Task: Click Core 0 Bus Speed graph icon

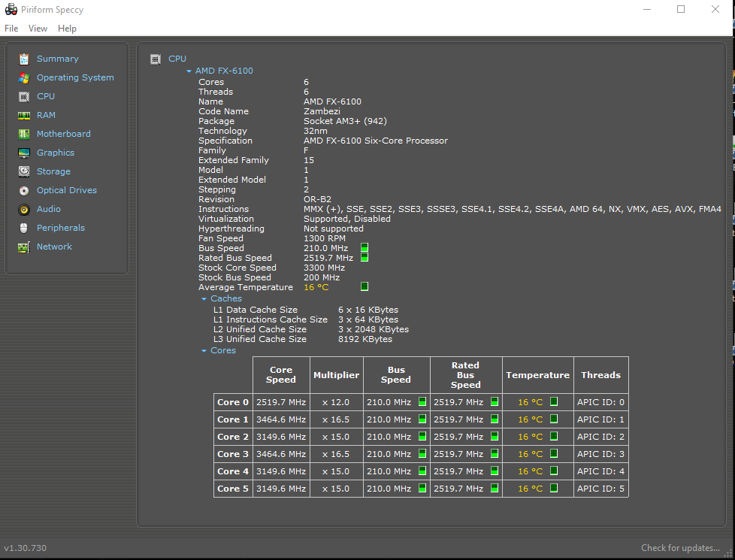Action: pyautogui.click(x=422, y=401)
